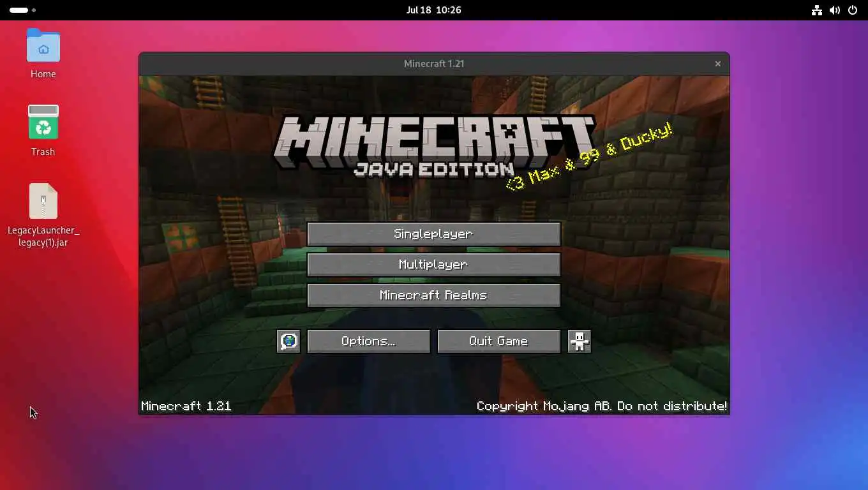Open the language selection globe icon
Screen dimensions: 868x490
[x=288, y=341]
